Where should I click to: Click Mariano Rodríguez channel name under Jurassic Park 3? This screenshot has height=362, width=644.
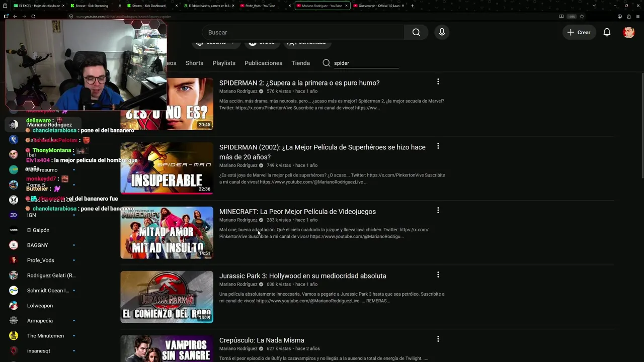238,284
